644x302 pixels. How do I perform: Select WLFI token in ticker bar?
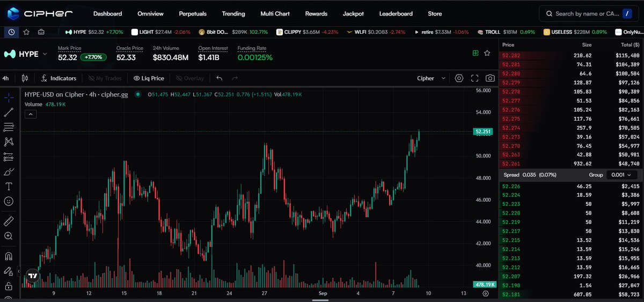376,32
